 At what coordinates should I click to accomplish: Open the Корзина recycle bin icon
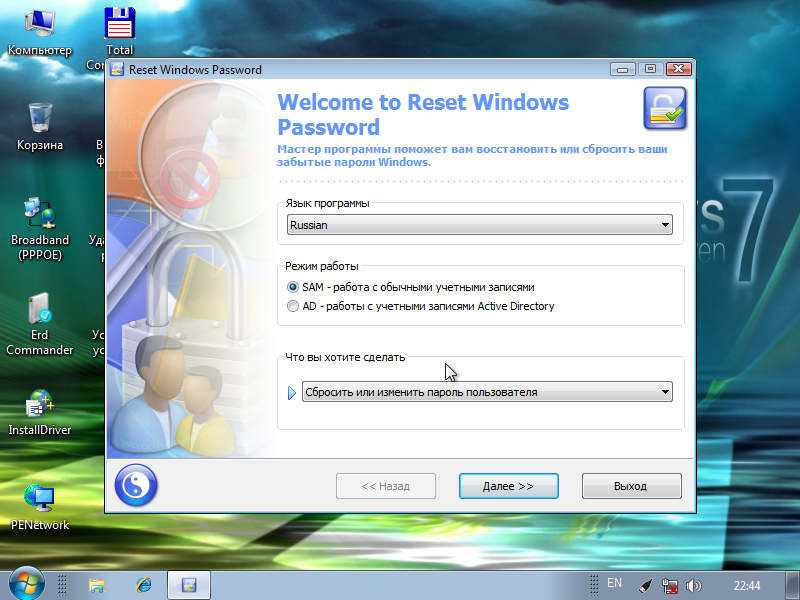point(40,127)
